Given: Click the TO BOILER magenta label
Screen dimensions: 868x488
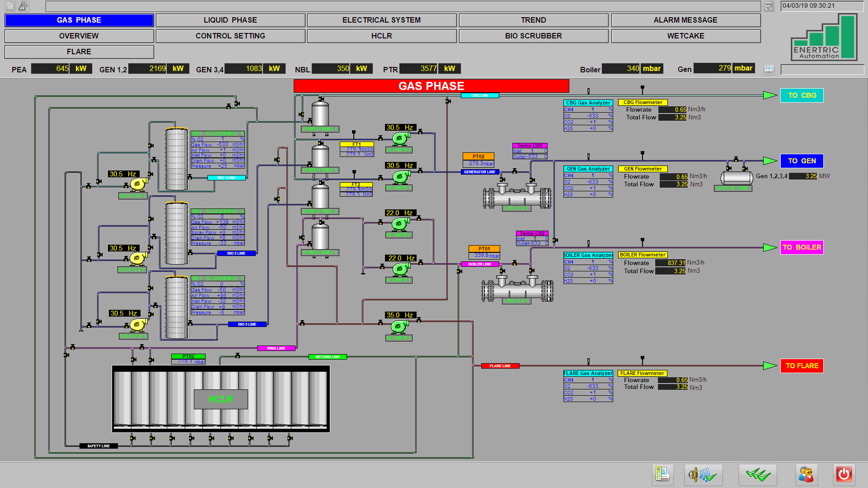Looking at the screenshot, I should 802,247.
